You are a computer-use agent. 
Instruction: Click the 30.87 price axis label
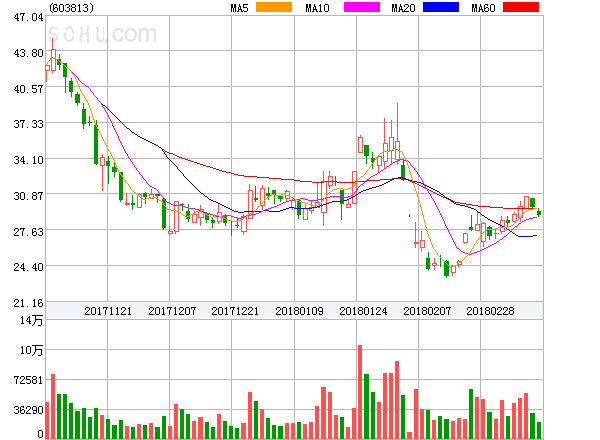point(28,196)
